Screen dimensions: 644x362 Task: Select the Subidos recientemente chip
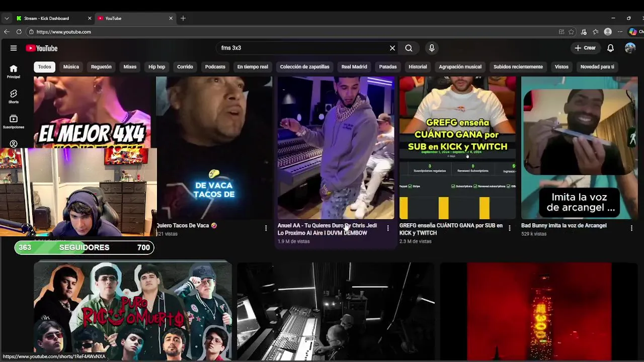518,66
